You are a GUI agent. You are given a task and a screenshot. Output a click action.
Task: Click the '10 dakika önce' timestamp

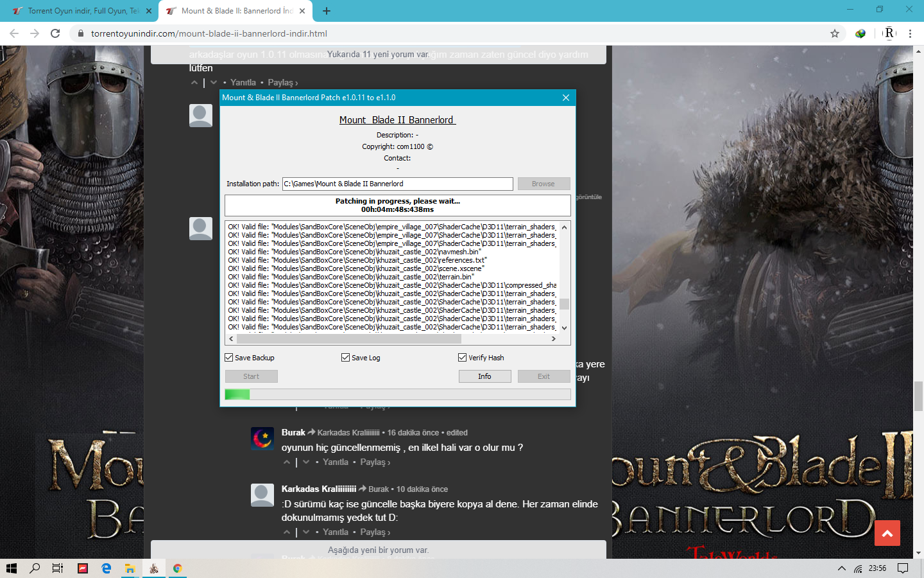[x=422, y=489]
